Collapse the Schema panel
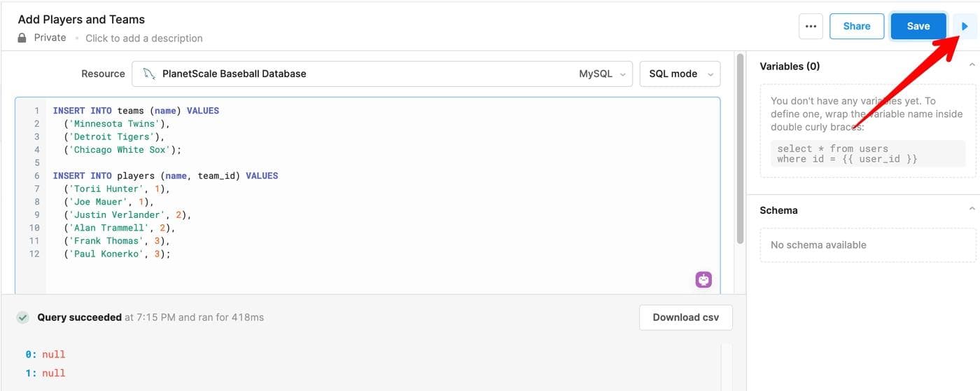The width and height of the screenshot is (980, 391). click(x=972, y=210)
